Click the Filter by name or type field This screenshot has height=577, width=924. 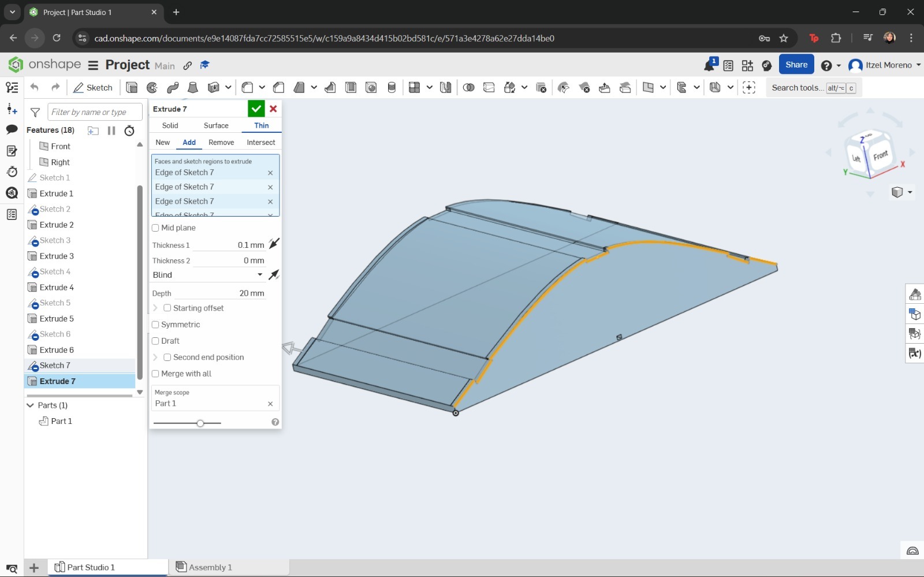[x=95, y=111]
